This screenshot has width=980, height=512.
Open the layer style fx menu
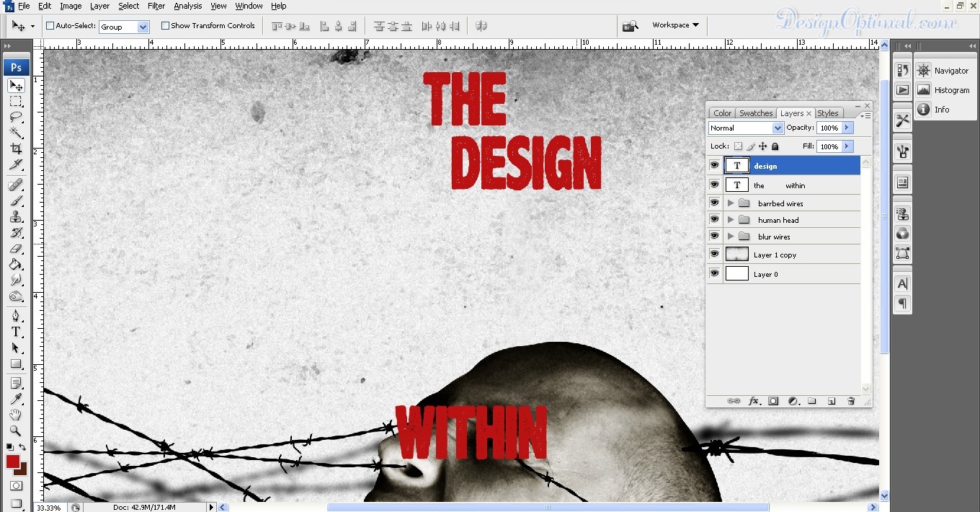point(754,401)
